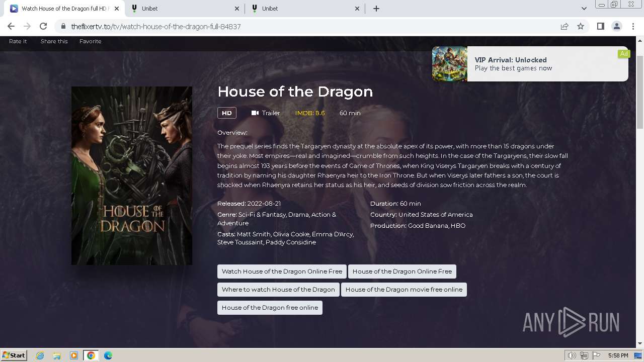Click Where to watch House of the Dragon

point(278,290)
